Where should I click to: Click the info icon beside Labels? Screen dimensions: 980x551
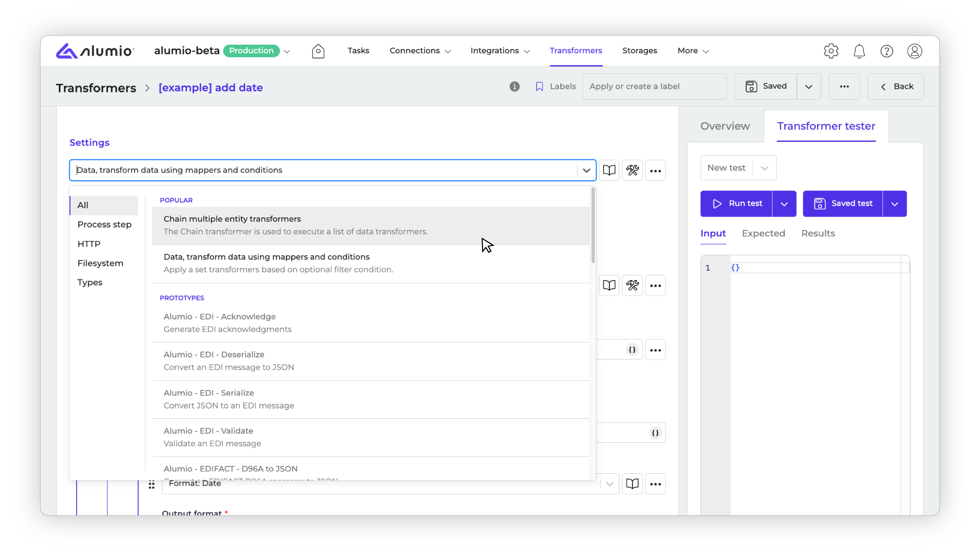point(514,86)
